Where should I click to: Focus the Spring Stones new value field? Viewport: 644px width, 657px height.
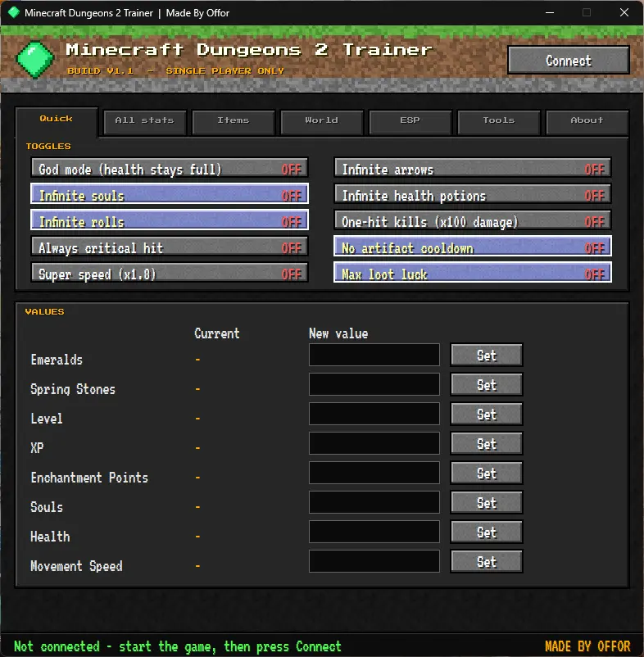point(374,384)
